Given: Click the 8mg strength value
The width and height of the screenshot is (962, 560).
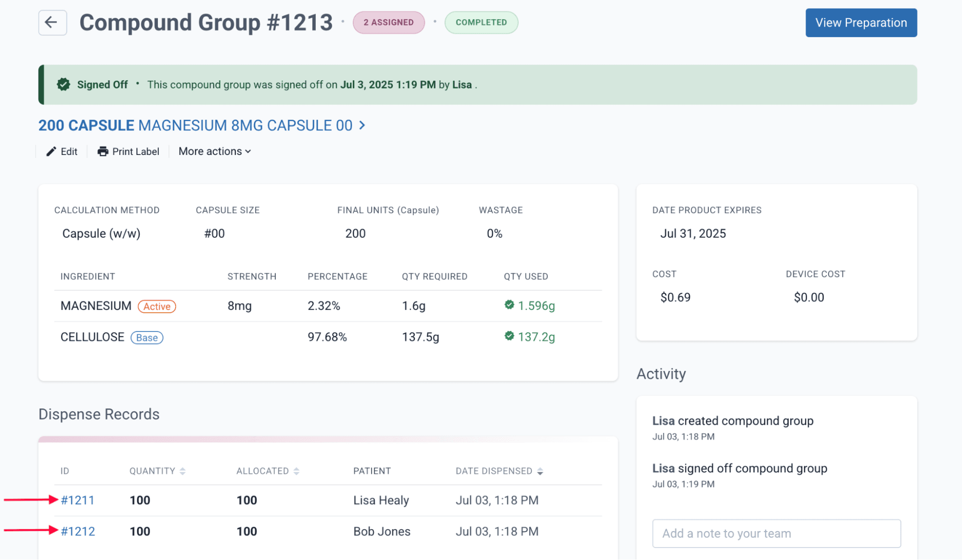Looking at the screenshot, I should tap(240, 306).
